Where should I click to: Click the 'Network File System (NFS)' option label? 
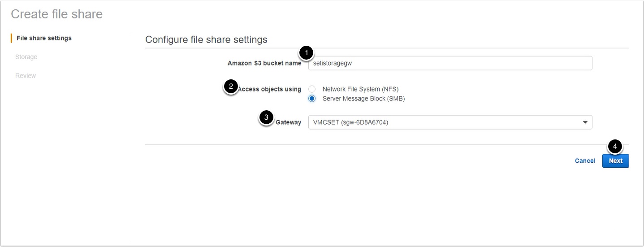(x=360, y=89)
